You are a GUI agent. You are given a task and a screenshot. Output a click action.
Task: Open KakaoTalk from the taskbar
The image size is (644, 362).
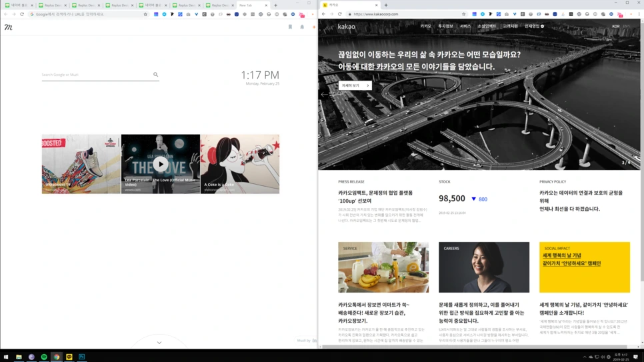coord(69,357)
